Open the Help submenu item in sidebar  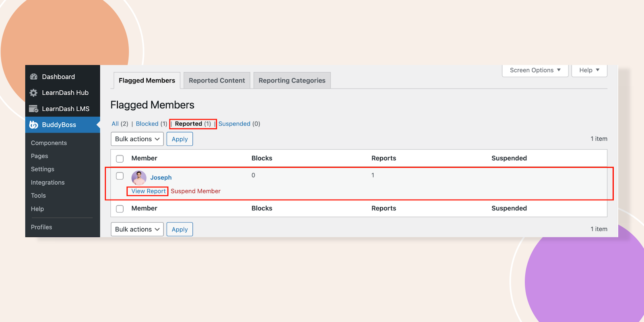(37, 209)
